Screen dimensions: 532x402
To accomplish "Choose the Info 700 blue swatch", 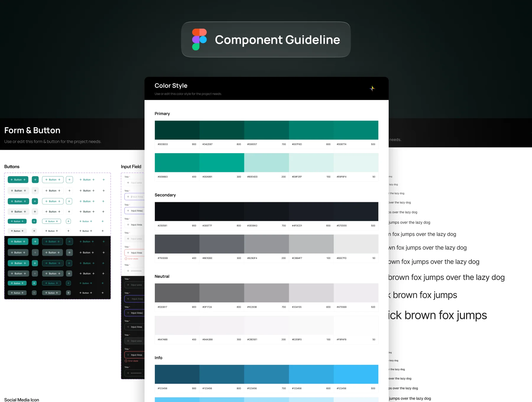I will [267, 374].
